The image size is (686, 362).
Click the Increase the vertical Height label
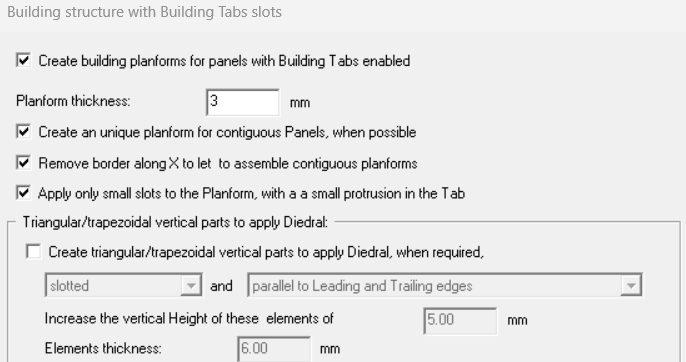189,318
